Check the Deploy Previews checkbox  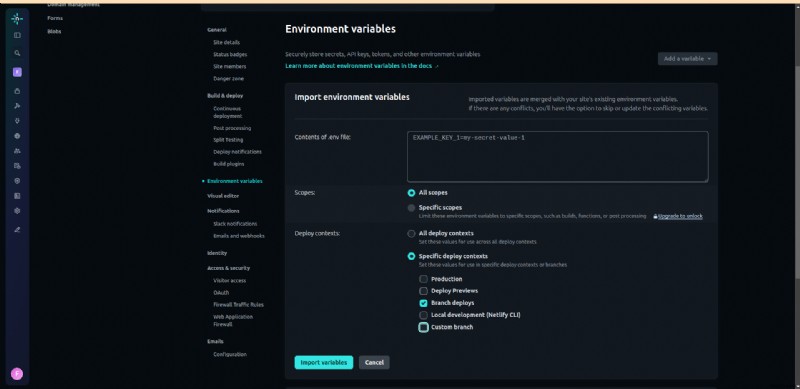click(423, 291)
